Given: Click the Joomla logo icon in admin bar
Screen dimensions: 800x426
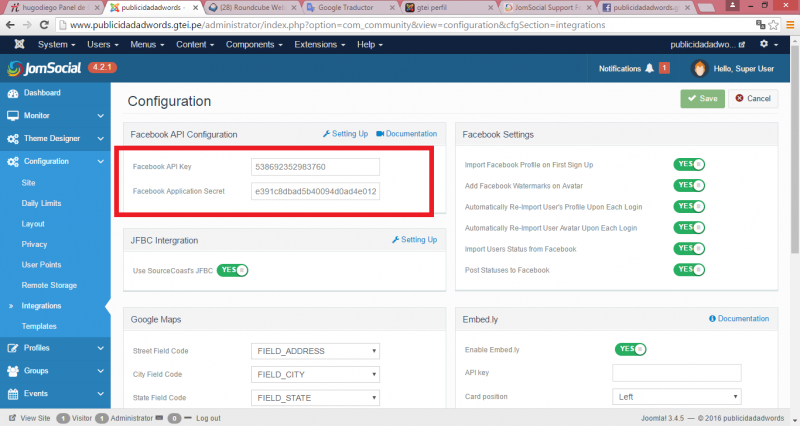Looking at the screenshot, I should pos(19,44).
